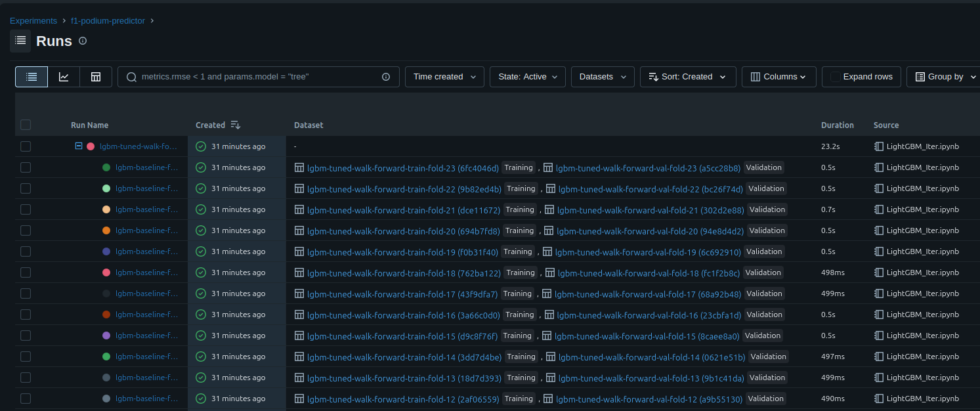Go to Experiments breadcrumb
Image resolution: width=980 pixels, height=411 pixels.
click(33, 20)
